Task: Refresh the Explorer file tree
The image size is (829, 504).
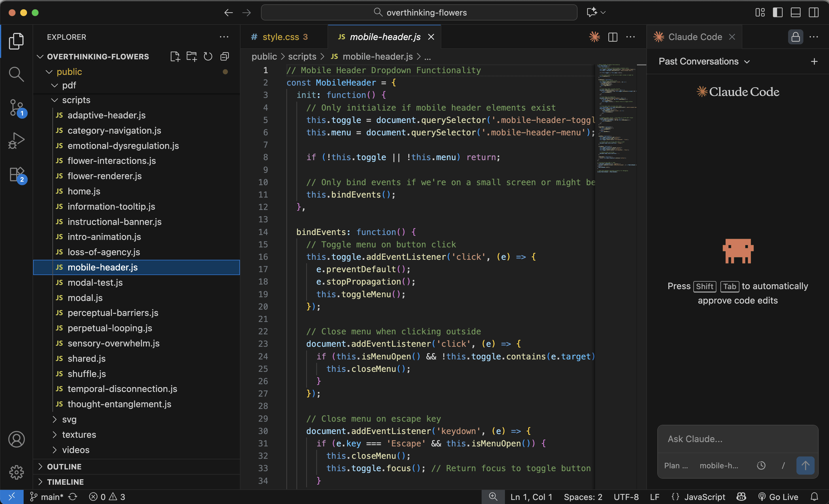Action: coord(208,56)
